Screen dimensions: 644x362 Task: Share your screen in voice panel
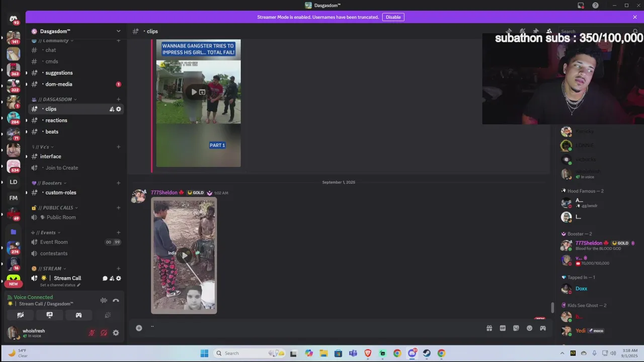click(x=49, y=315)
